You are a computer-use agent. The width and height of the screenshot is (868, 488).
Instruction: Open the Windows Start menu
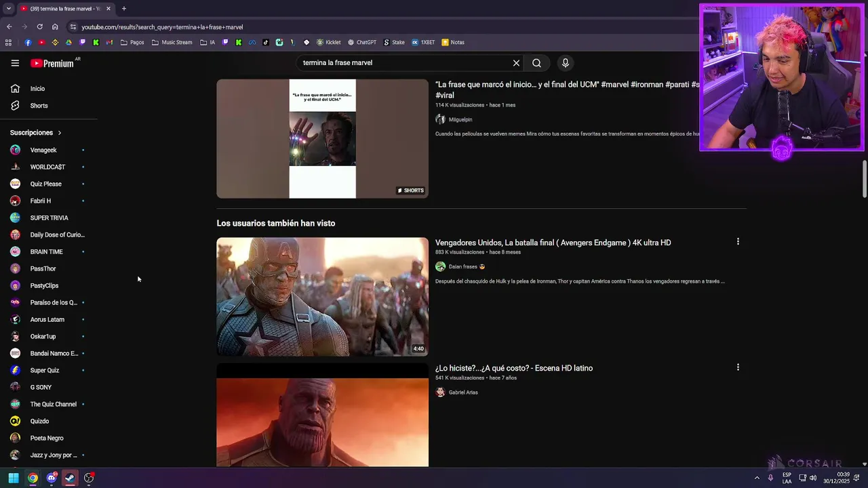[x=14, y=478]
